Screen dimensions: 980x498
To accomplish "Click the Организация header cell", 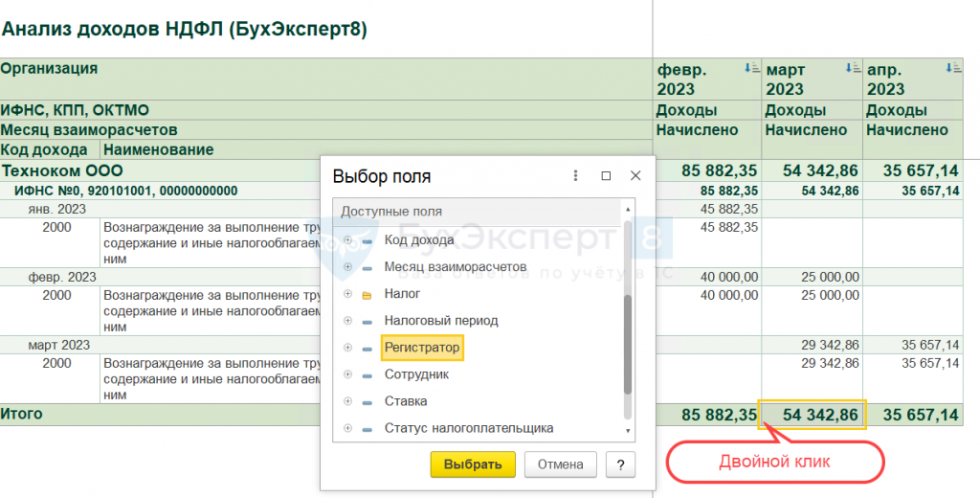I will [326, 79].
